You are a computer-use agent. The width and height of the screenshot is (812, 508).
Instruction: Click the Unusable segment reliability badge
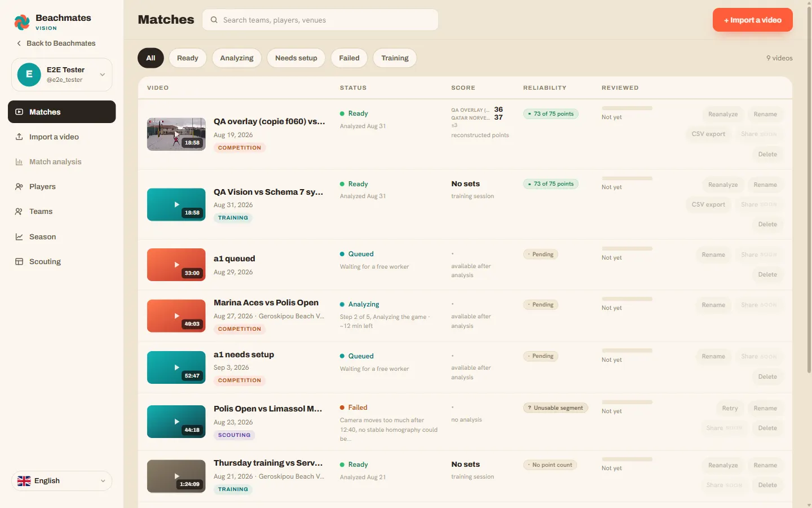tap(555, 408)
